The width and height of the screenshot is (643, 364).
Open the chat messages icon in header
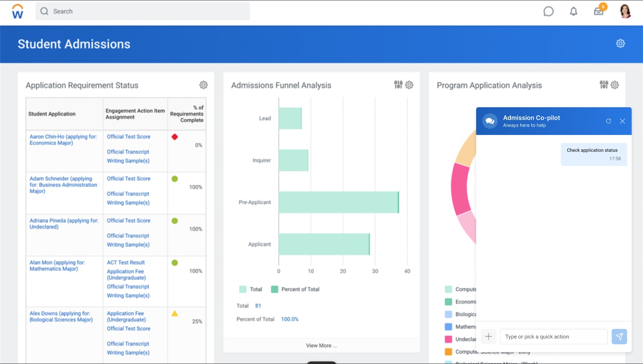pos(548,12)
